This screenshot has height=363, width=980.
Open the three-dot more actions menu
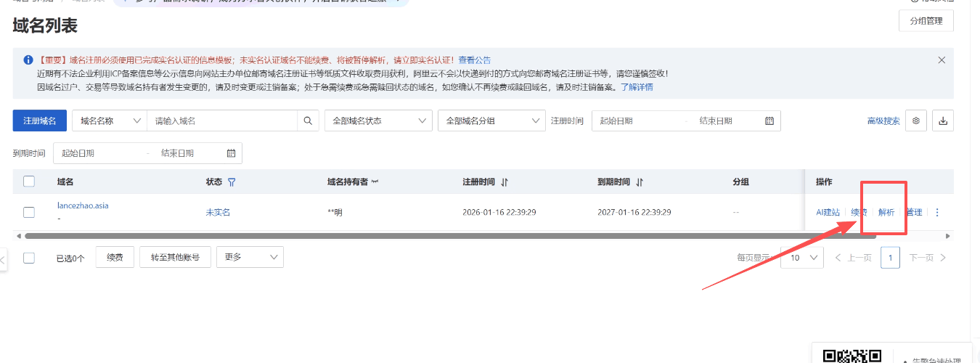[x=937, y=212]
